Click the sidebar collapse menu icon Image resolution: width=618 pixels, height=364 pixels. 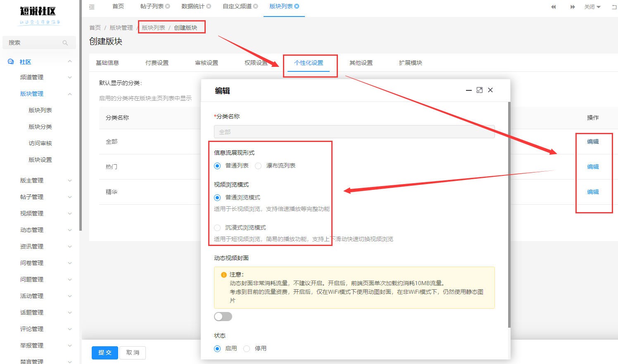(92, 7)
